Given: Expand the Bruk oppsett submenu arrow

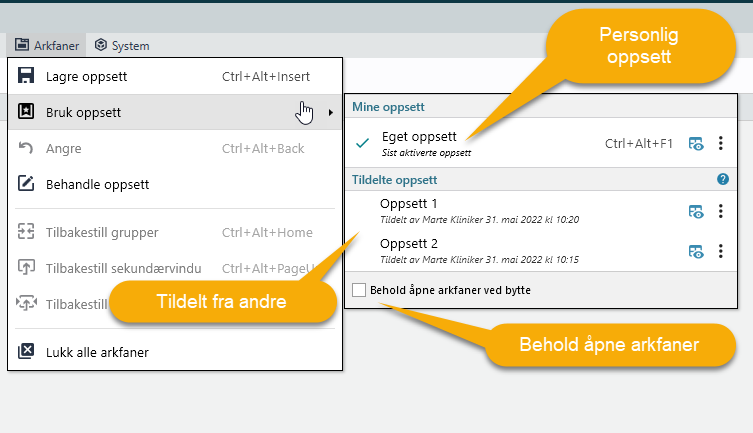Looking at the screenshot, I should pyautogui.click(x=330, y=112).
